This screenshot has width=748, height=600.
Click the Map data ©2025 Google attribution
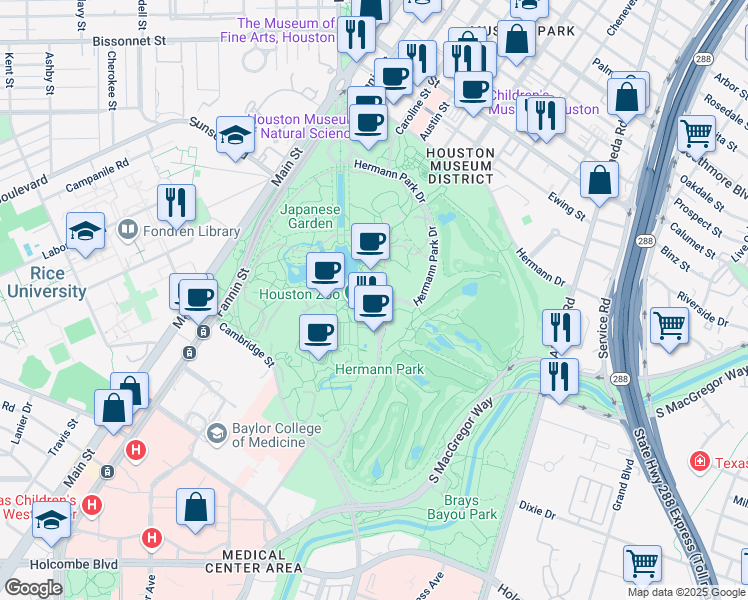[686, 593]
